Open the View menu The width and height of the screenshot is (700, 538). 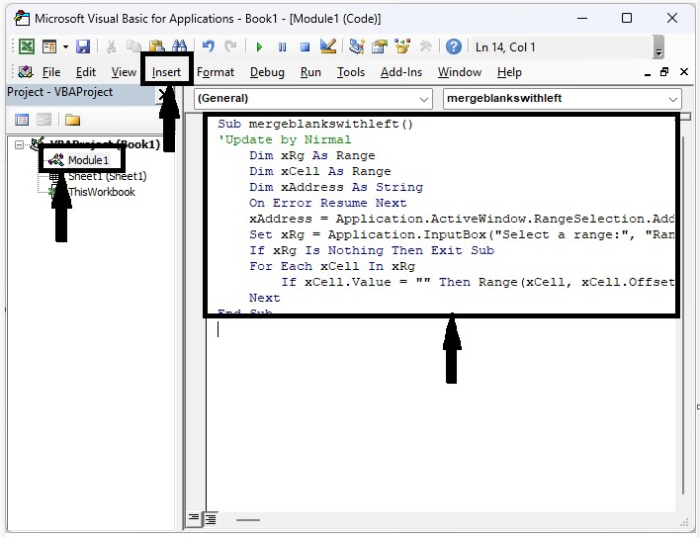pos(124,72)
